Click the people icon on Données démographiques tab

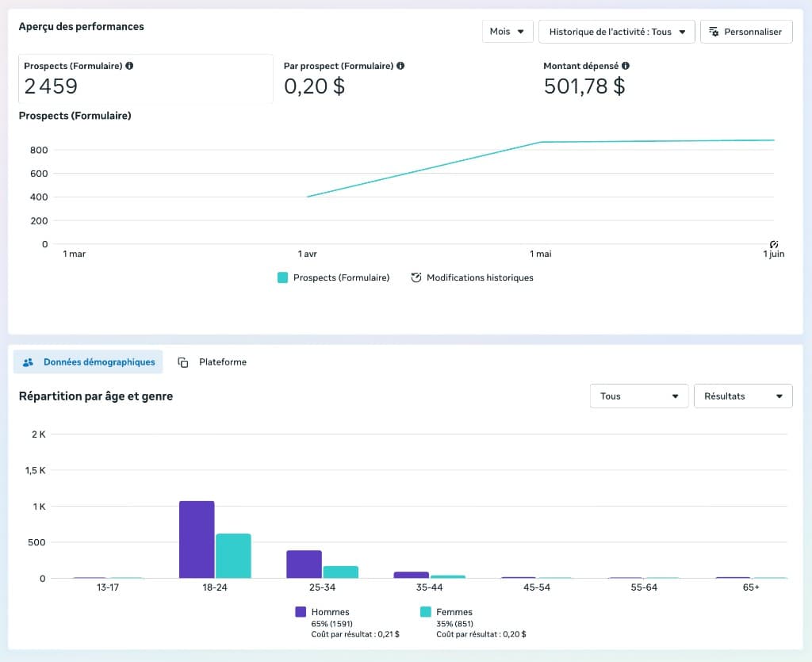[28, 362]
